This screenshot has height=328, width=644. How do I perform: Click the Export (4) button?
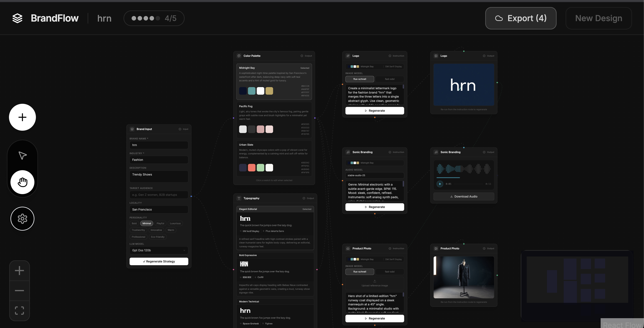coord(520,18)
